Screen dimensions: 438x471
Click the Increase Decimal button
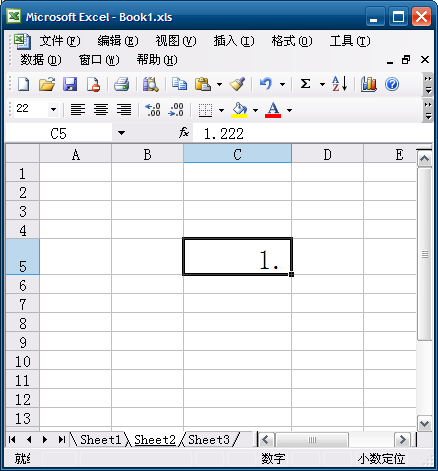click(153, 110)
